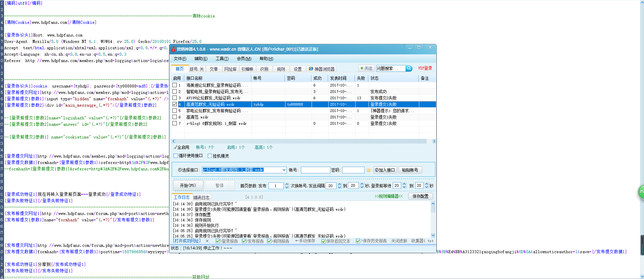Click the blue search magnifier icon
Screen dimensions: 644x279
409,68
